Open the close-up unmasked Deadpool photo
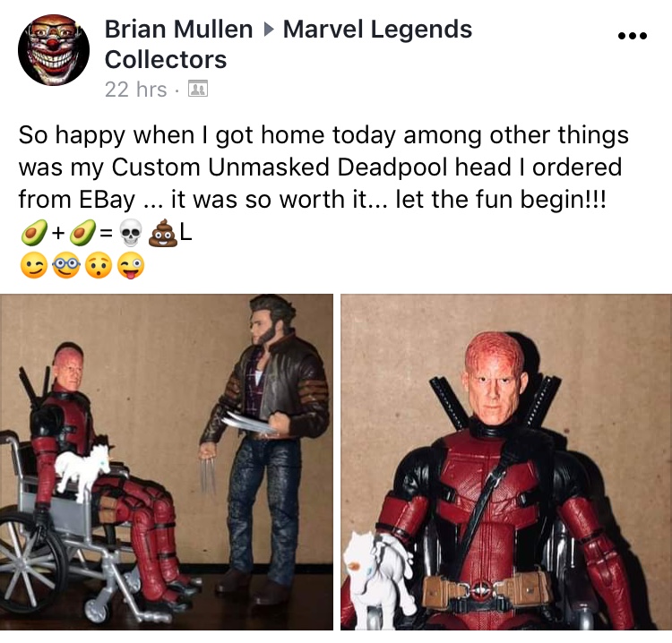The width and height of the screenshot is (672, 643). [x=506, y=462]
